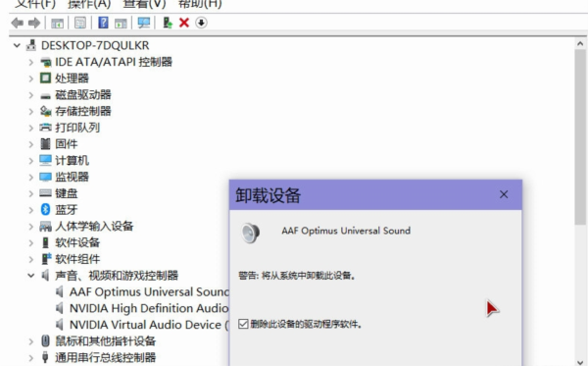This screenshot has width=588, height=366.
Task: Expand the 蓝牙 node
Action: (x=31, y=209)
